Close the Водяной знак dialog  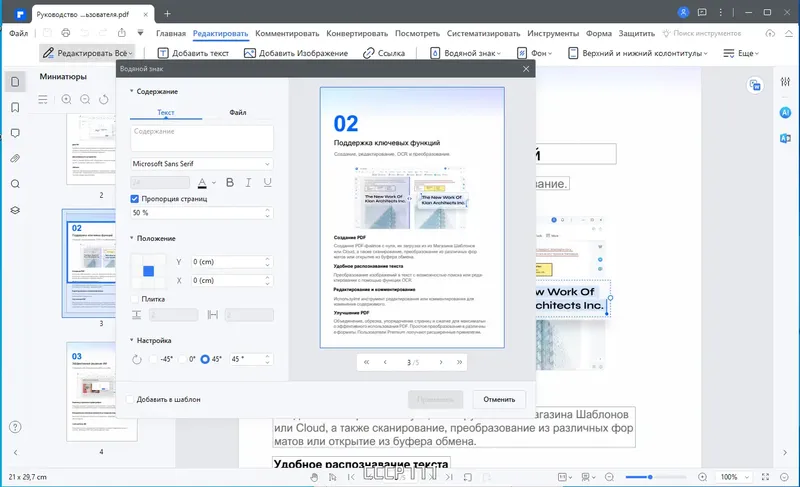(x=526, y=69)
